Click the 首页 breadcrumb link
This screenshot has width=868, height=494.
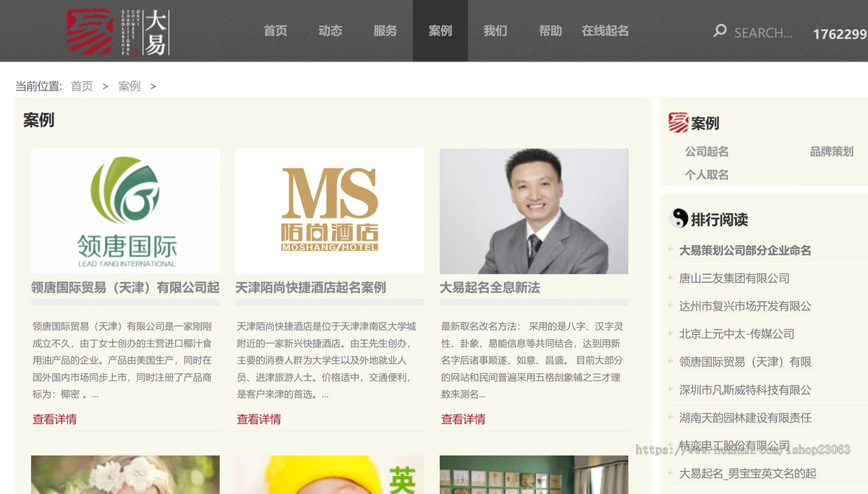point(82,86)
